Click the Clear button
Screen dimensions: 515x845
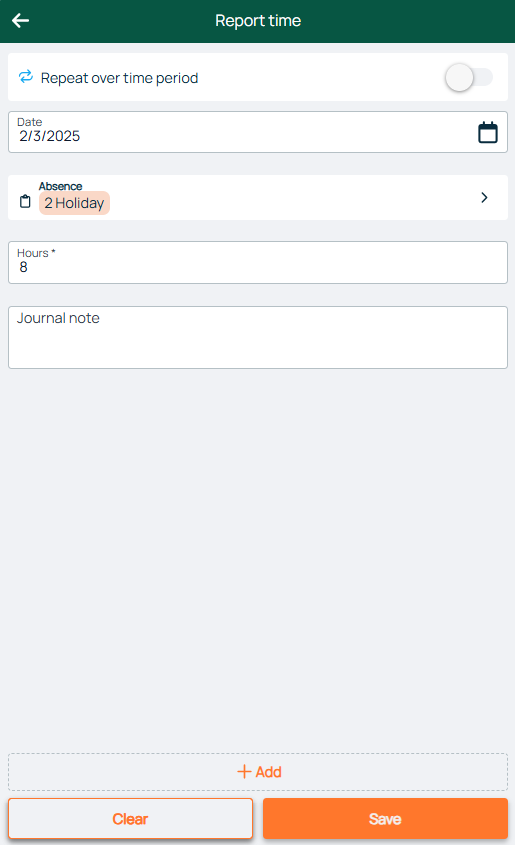point(130,819)
